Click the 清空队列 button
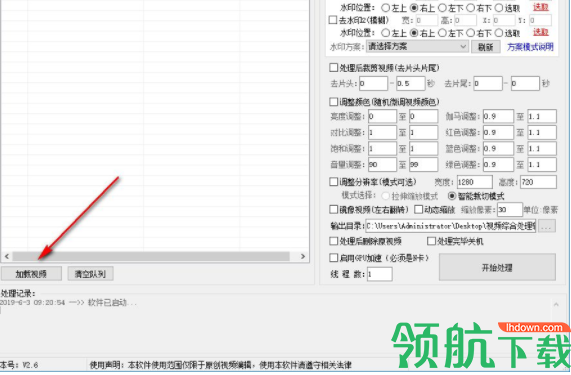Viewport: 571px width, 375px height. 90,274
